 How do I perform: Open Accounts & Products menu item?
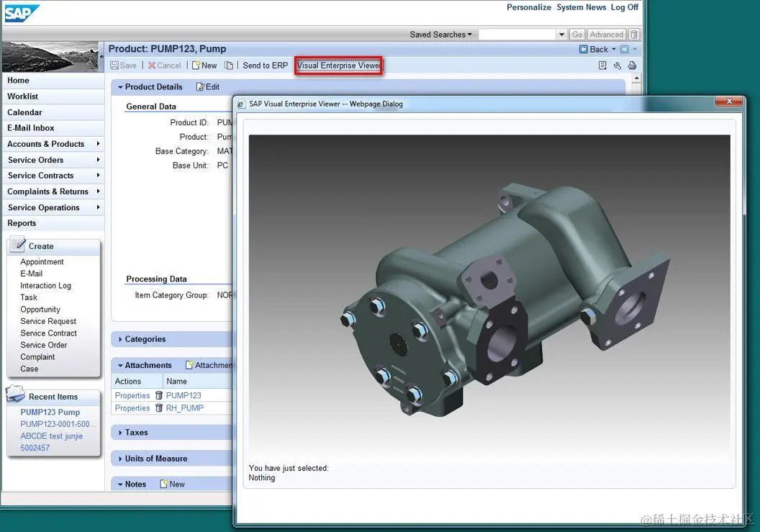click(45, 144)
